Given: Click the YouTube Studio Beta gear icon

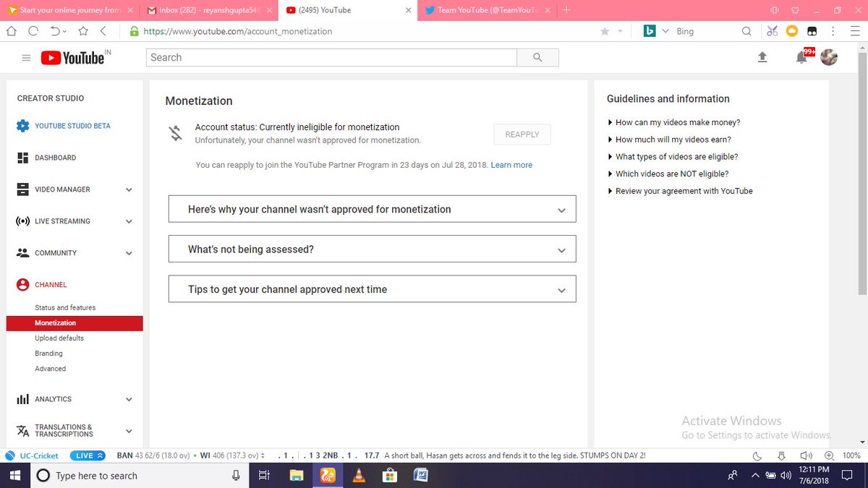Looking at the screenshot, I should [x=22, y=126].
